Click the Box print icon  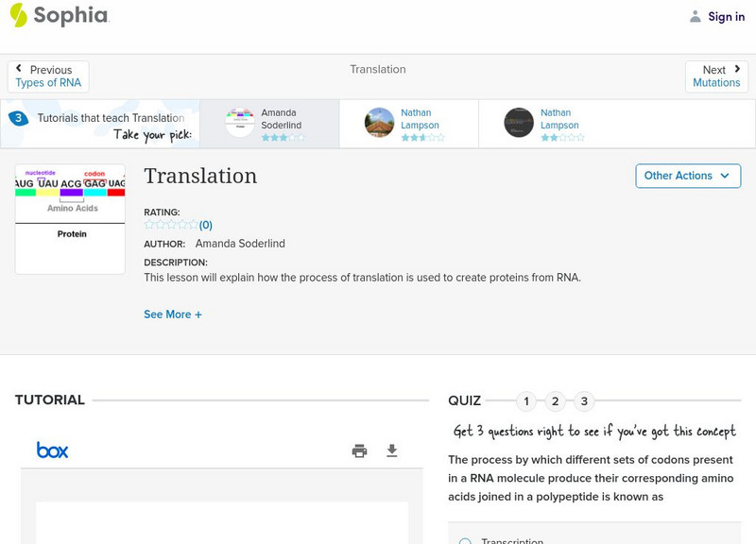tap(359, 450)
